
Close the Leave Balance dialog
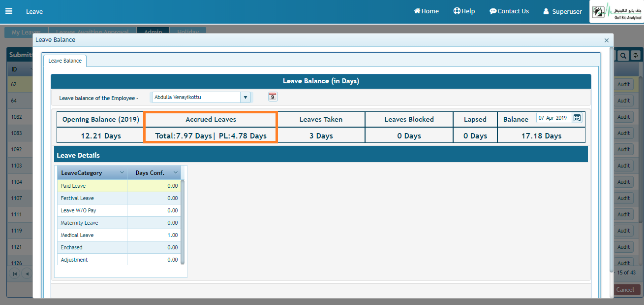click(x=606, y=40)
